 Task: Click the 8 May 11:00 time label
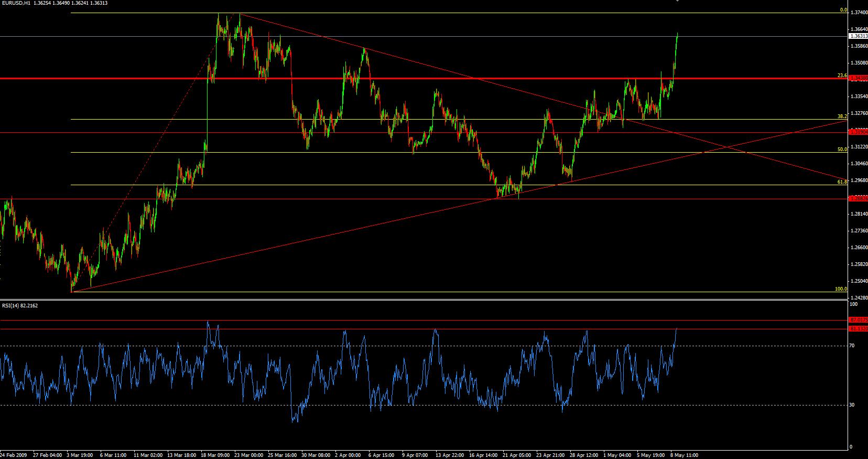pyautogui.click(x=684, y=455)
